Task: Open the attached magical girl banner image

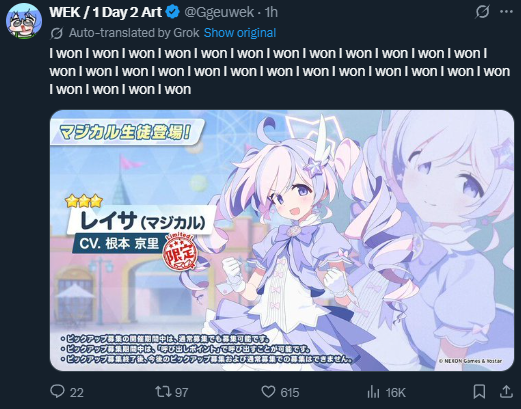Action: [282, 240]
